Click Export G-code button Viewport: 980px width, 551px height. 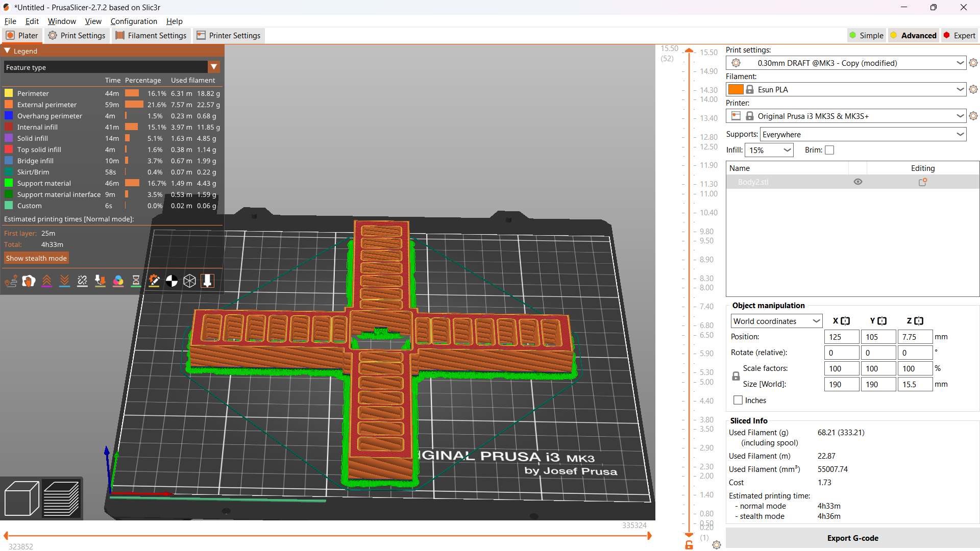[852, 538]
